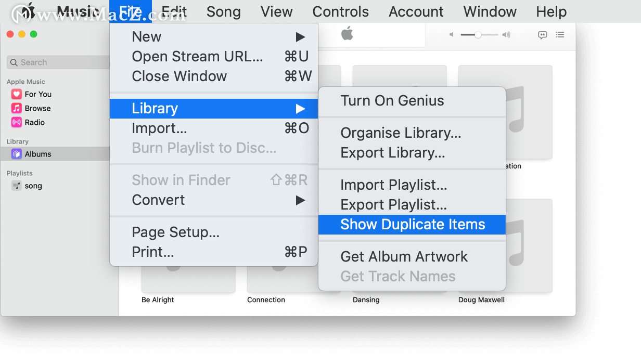This screenshot has width=641, height=364.
Task: Choose Show Duplicate Items
Action: click(x=412, y=225)
